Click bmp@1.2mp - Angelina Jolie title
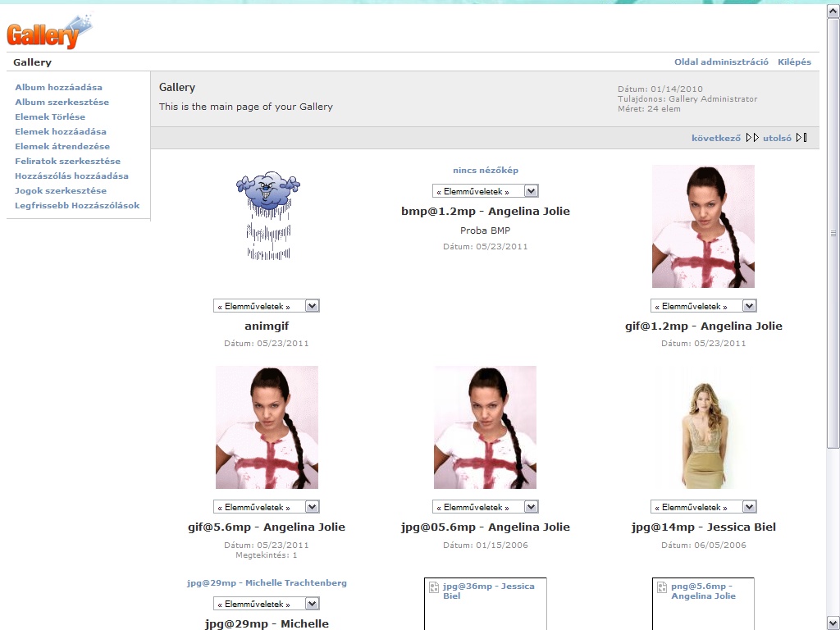840x630 pixels. tap(486, 211)
